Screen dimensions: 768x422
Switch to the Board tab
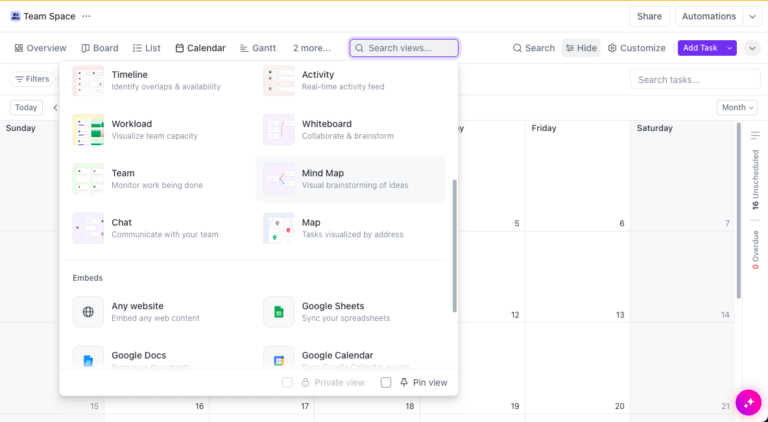pos(99,48)
